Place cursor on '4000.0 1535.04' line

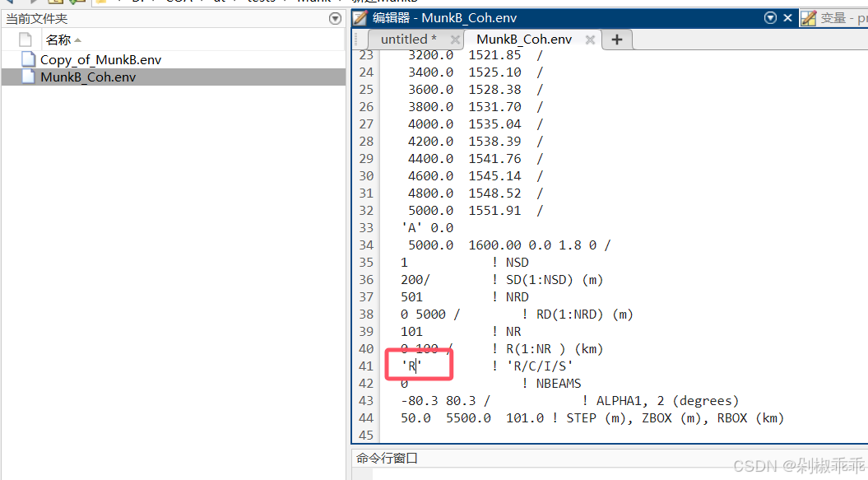pyautogui.click(x=476, y=123)
